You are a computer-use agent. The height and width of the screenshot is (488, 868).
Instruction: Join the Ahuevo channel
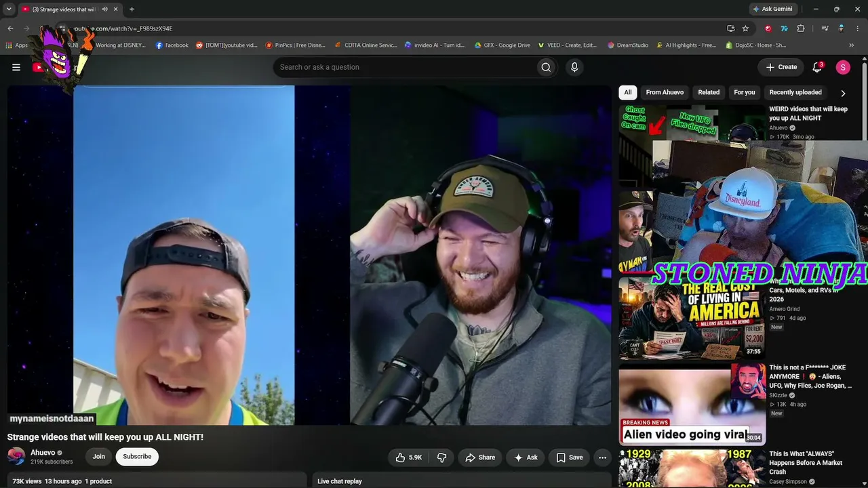(99, 457)
